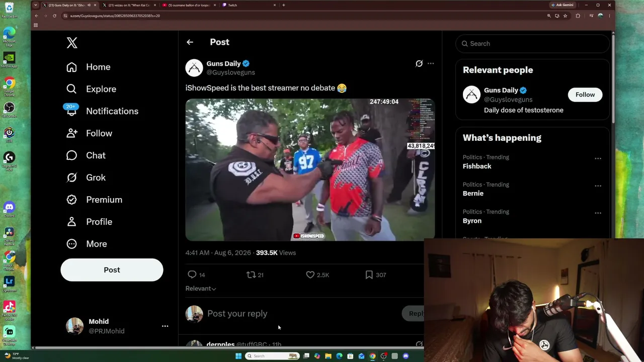Open the post's three-dot more menu
Image resolution: width=644 pixels, height=362 pixels.
(431, 63)
